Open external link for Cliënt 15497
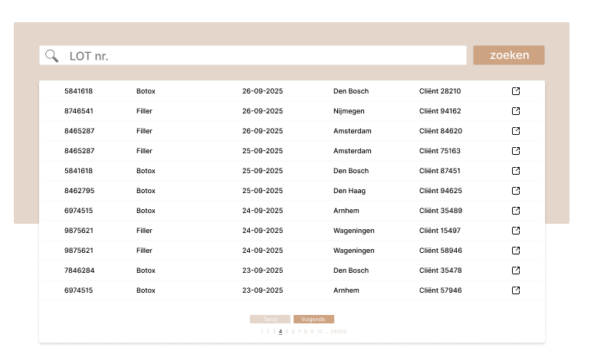Image resolution: width=591 pixels, height=364 pixels. point(516,231)
